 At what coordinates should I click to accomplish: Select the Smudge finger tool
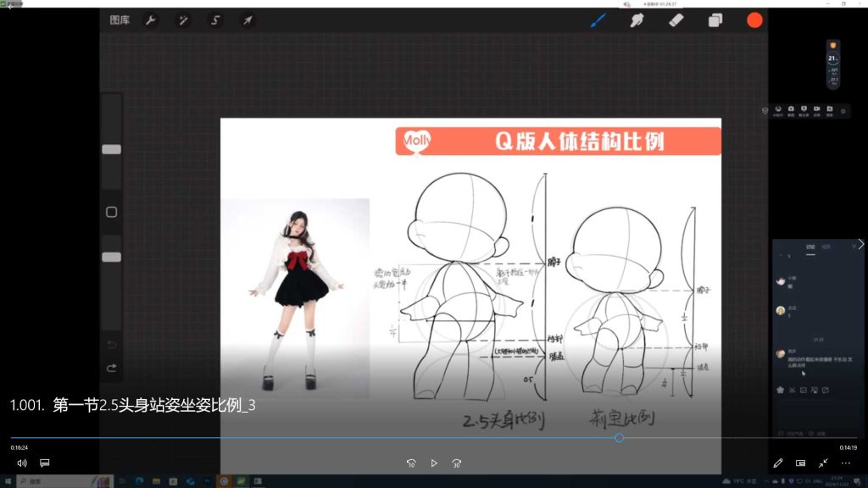tap(637, 20)
